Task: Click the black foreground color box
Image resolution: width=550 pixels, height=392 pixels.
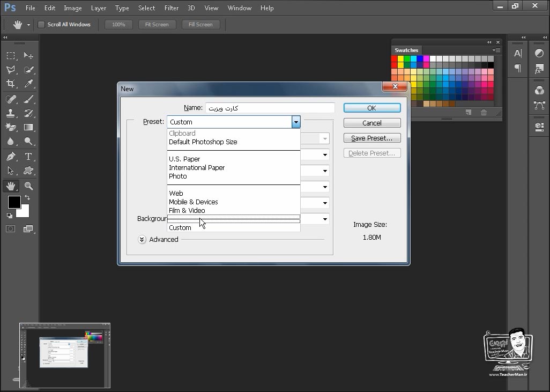Action: [13, 202]
